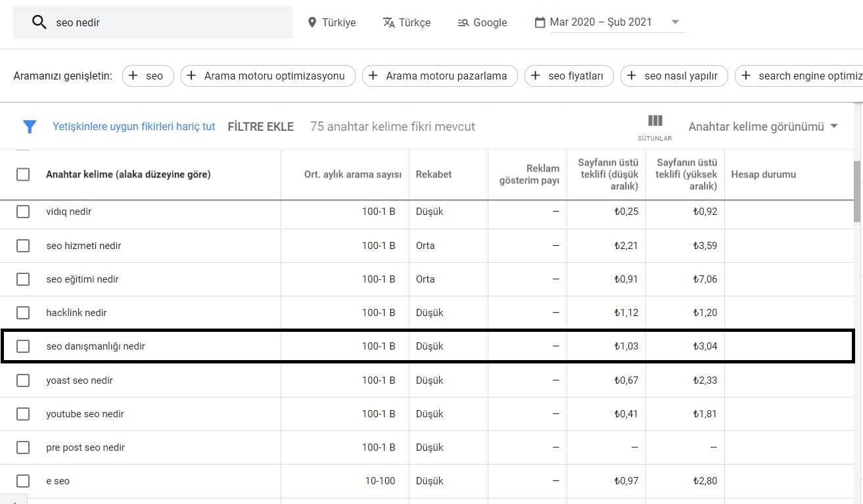Sort by 'Sayfanın üstü teklifi (yüksek aralık)' header

click(x=687, y=174)
